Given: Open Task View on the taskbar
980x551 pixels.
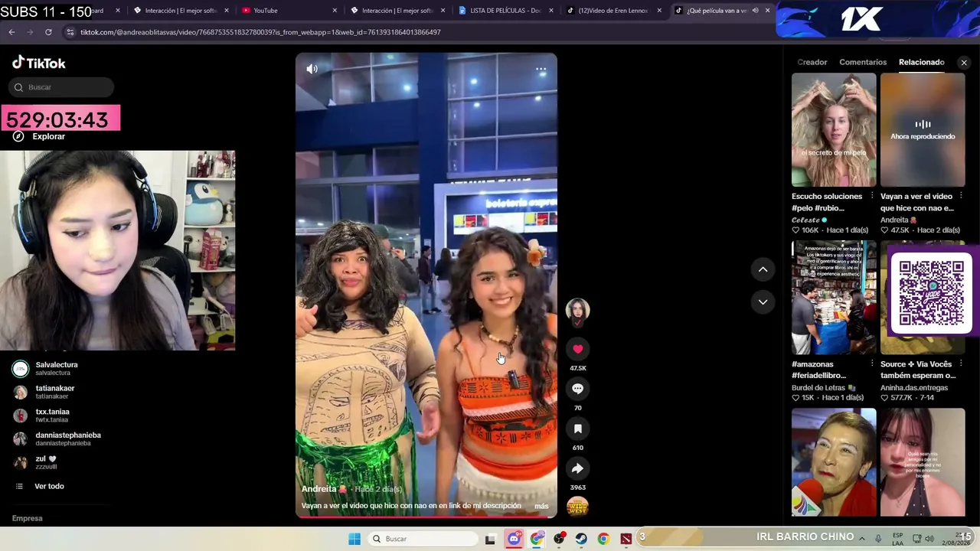Looking at the screenshot, I should [490, 539].
